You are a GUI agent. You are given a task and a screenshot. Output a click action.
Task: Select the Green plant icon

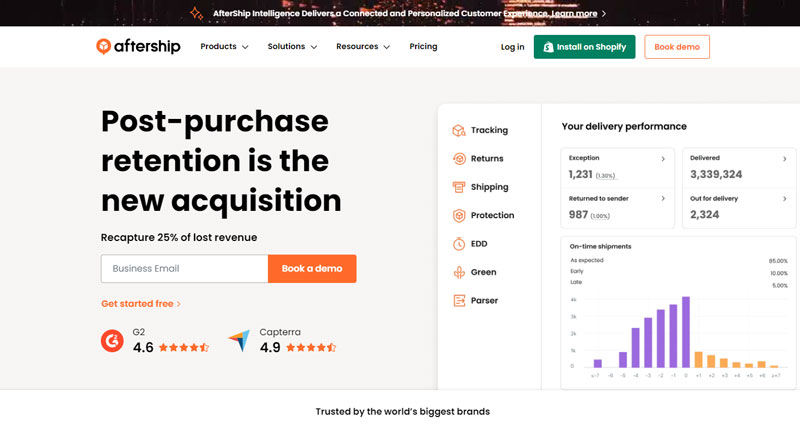coord(459,272)
